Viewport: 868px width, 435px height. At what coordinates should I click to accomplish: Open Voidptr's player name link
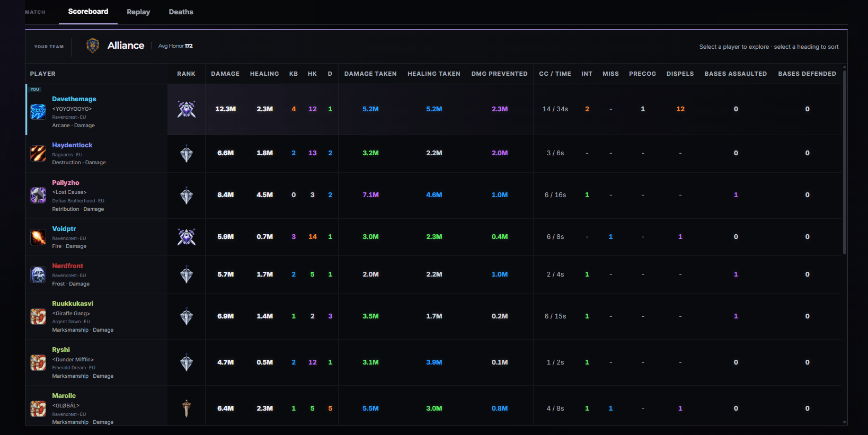click(64, 229)
